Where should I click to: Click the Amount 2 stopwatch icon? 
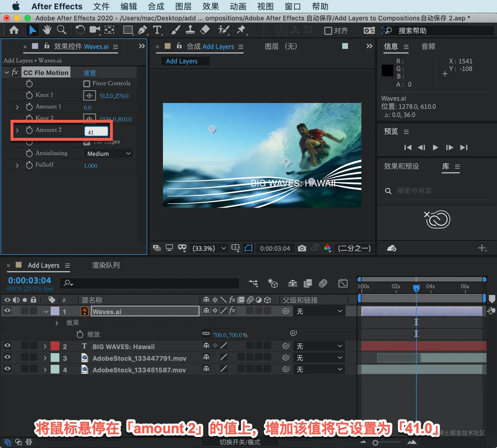(29, 130)
